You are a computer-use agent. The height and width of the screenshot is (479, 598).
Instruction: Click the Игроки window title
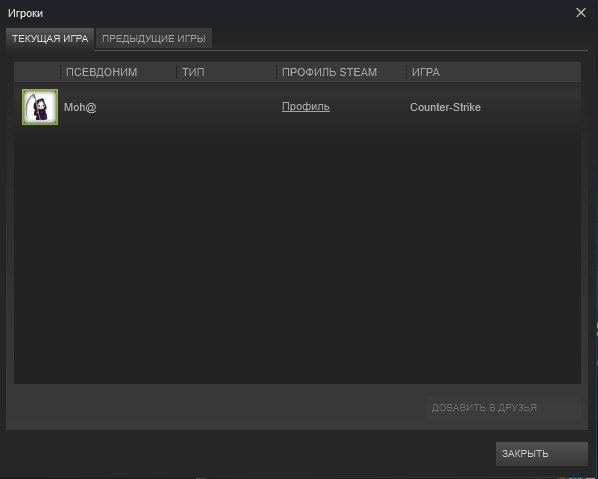point(26,13)
